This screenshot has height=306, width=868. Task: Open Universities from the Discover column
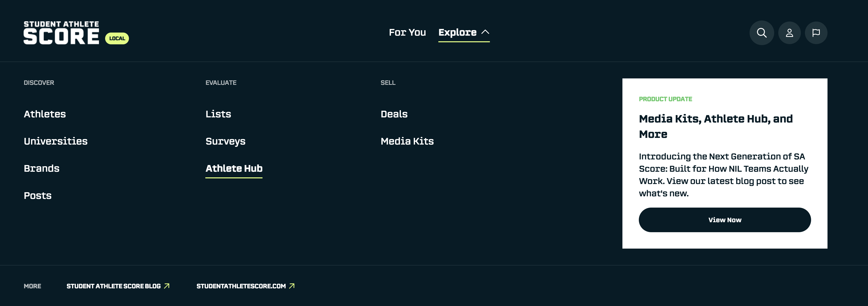[56, 141]
